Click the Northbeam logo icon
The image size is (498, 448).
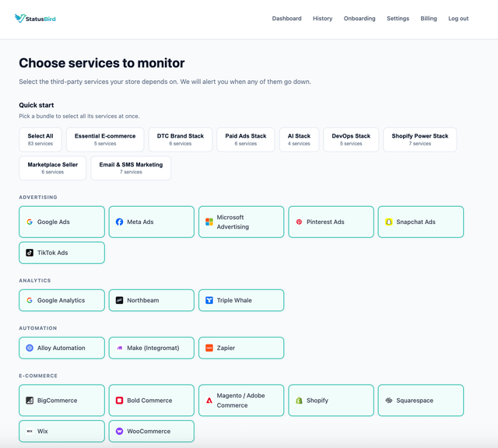119,300
